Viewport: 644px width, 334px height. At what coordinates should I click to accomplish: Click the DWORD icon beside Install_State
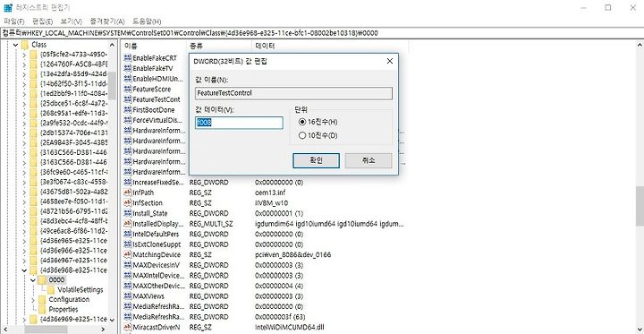coord(128,213)
